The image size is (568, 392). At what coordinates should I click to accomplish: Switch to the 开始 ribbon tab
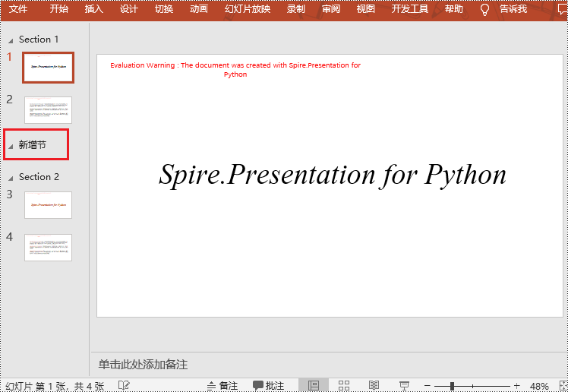coord(58,8)
